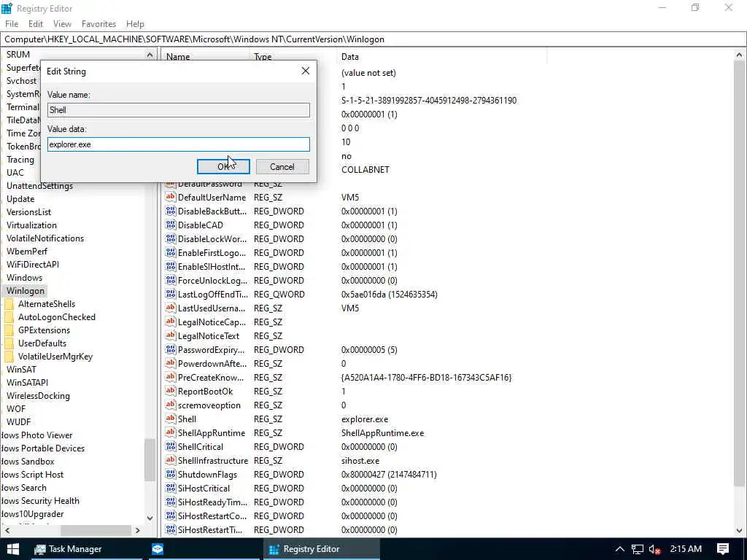The height and width of the screenshot is (560, 747).
Task: Click the DisableCAD DWORD icon
Action: [x=171, y=225]
